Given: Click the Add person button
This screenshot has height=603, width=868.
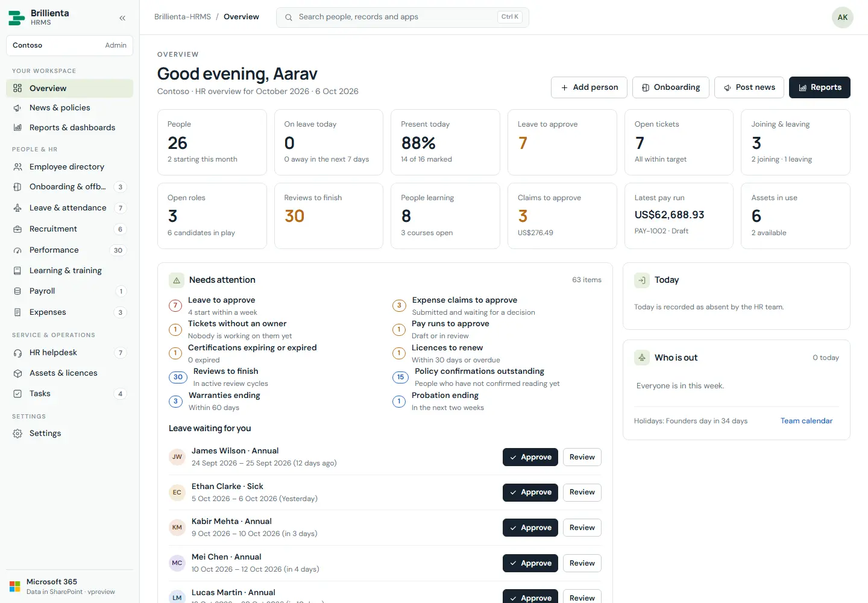Looking at the screenshot, I should (589, 87).
